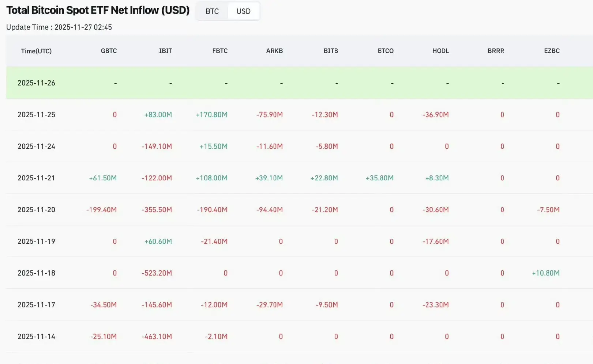Viewport: 593px width, 364px height.
Task: Select the 2025-11-14 date cell
Action: 36,337
